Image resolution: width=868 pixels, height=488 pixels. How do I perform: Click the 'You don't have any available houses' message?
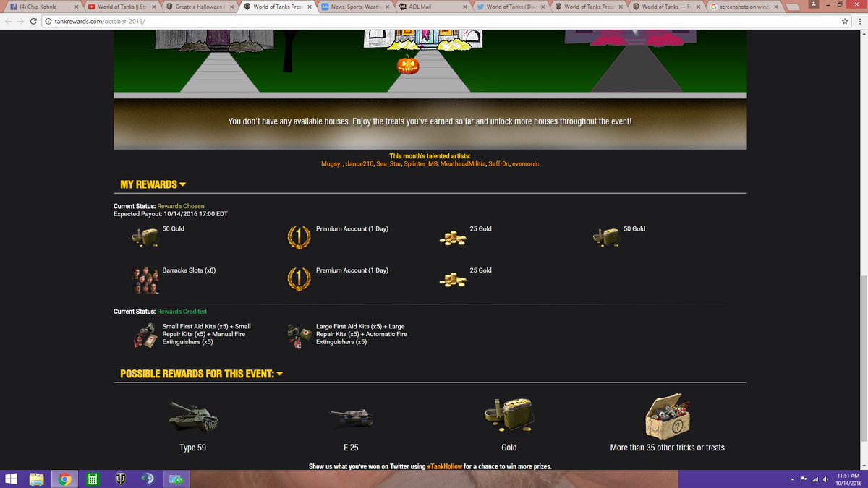click(x=430, y=121)
